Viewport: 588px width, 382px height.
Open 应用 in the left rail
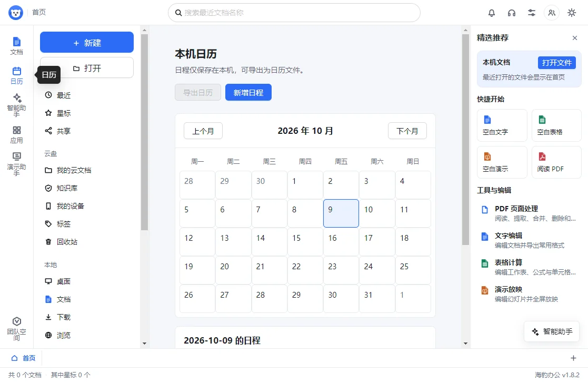[x=16, y=135]
